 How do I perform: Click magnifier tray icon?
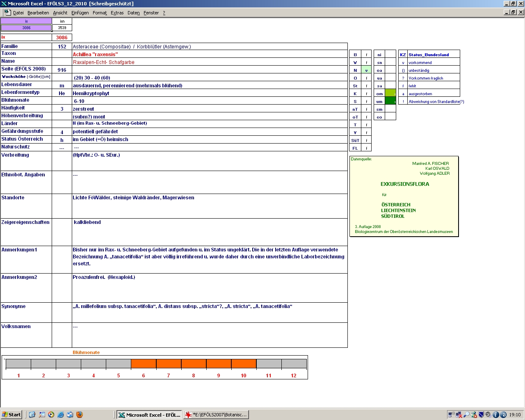pos(466,415)
